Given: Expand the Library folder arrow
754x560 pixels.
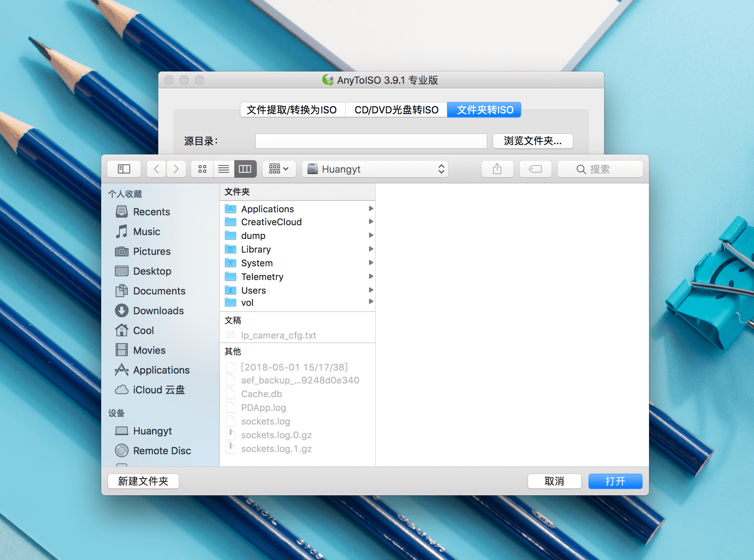Looking at the screenshot, I should pyautogui.click(x=371, y=249).
